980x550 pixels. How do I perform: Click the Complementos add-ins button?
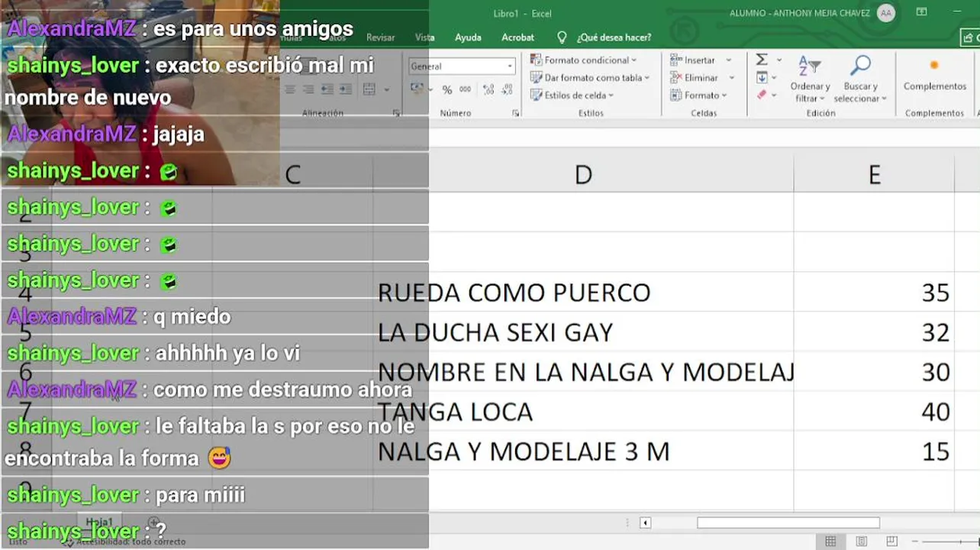coord(934,74)
